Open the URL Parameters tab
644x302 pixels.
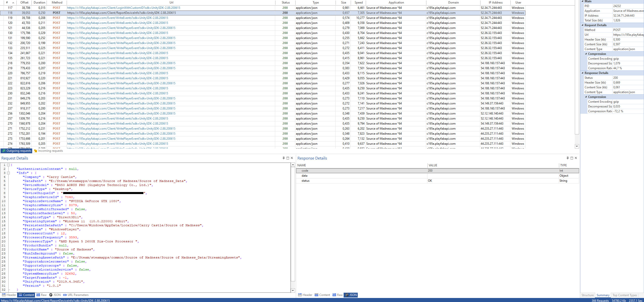tap(76, 295)
